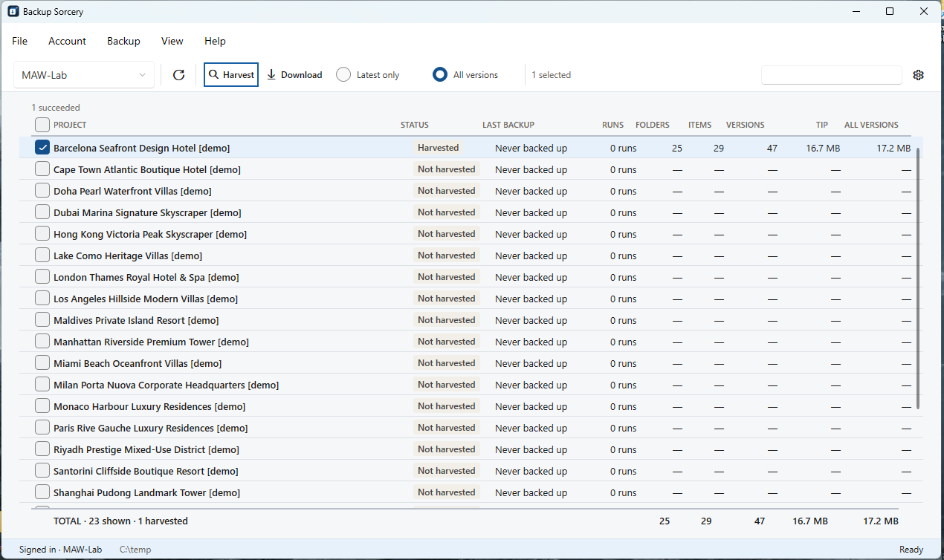This screenshot has height=560, width=944.
Task: Click the Dubai Marina Signature Skyscraper project name
Action: click(147, 212)
